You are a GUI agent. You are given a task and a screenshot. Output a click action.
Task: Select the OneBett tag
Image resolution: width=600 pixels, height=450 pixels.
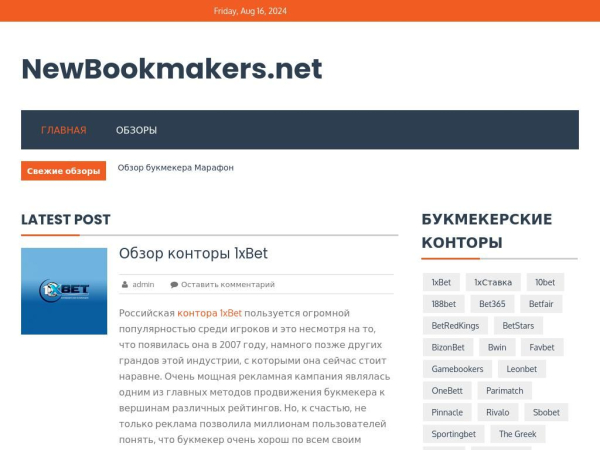(x=447, y=391)
